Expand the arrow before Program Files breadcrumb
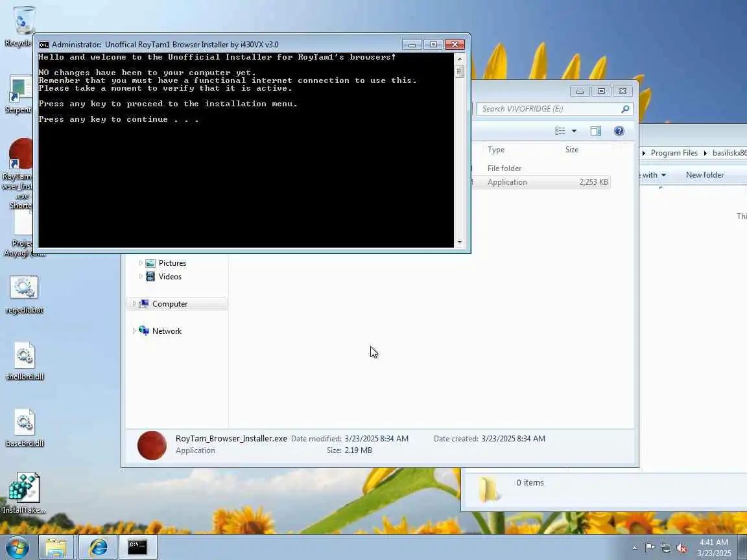Image resolution: width=747 pixels, height=560 pixels. point(644,153)
